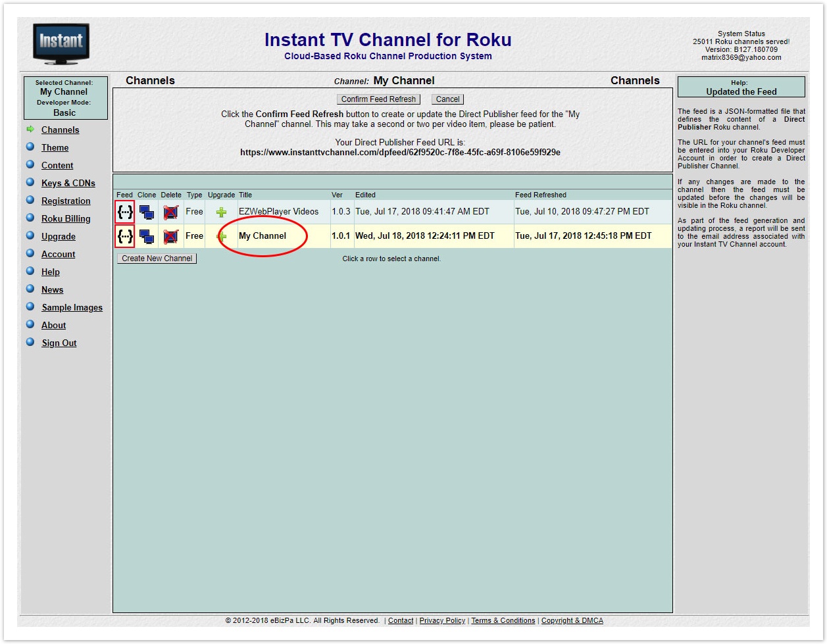Click the blue bullet beside Upgrade
The width and height of the screenshot is (827, 644).
click(x=30, y=235)
